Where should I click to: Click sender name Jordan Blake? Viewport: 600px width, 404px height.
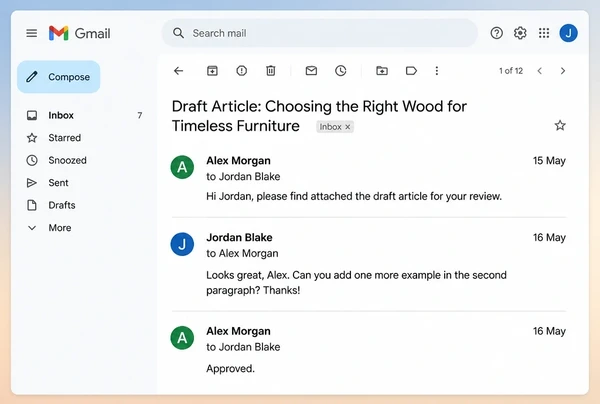pyautogui.click(x=239, y=238)
